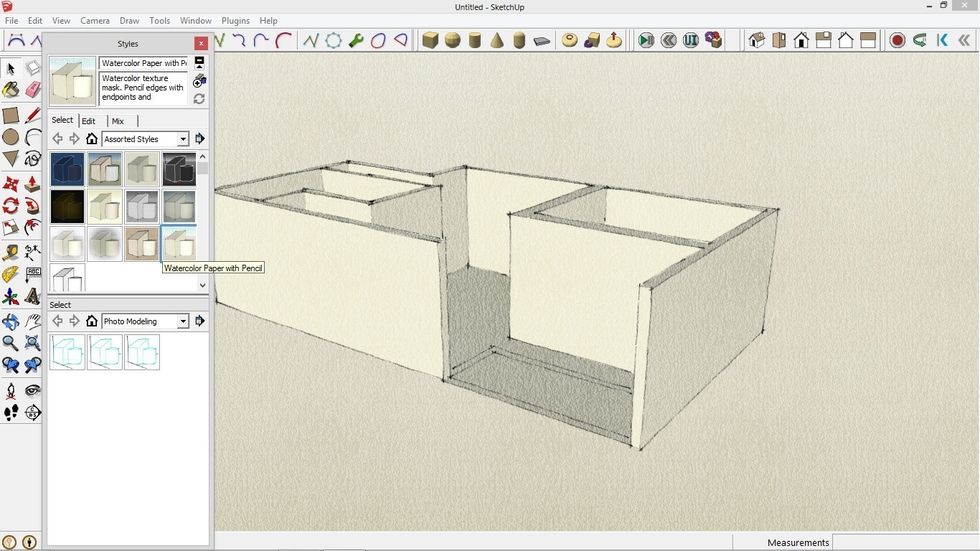Click the style name text field
The height and width of the screenshot is (551, 980).
pyautogui.click(x=144, y=63)
